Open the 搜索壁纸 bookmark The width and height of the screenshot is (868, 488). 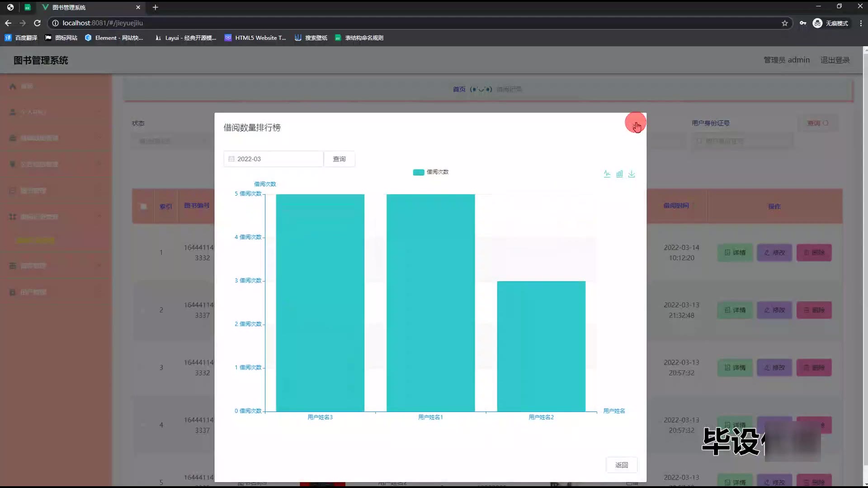pos(311,38)
